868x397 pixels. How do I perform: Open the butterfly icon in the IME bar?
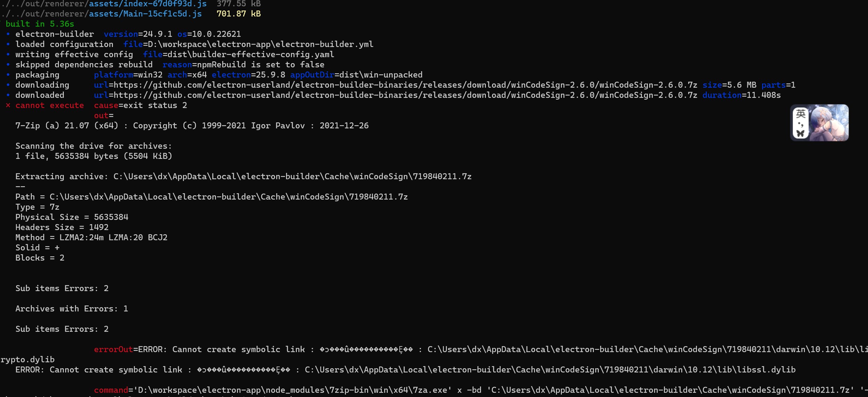tap(801, 133)
